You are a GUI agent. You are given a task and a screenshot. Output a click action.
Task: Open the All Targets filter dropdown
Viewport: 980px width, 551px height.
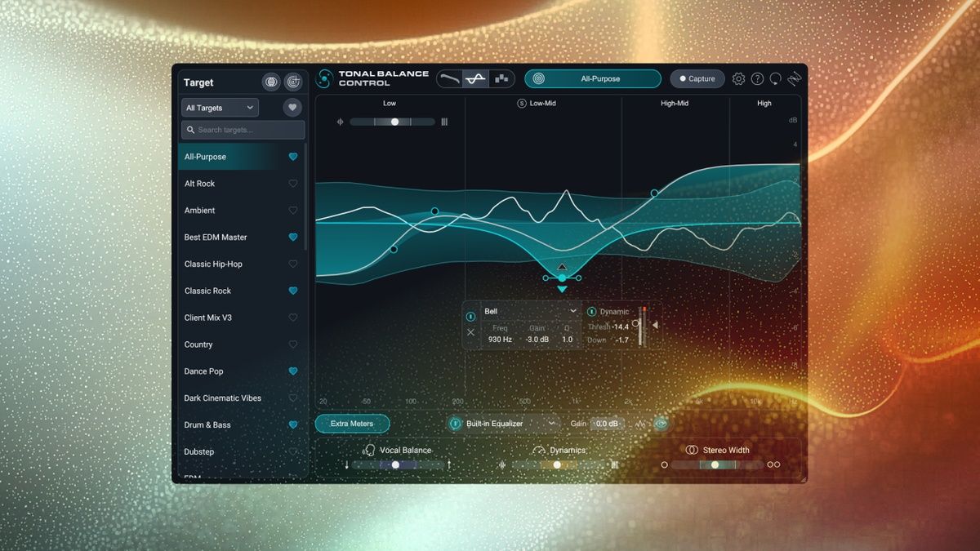coord(218,107)
